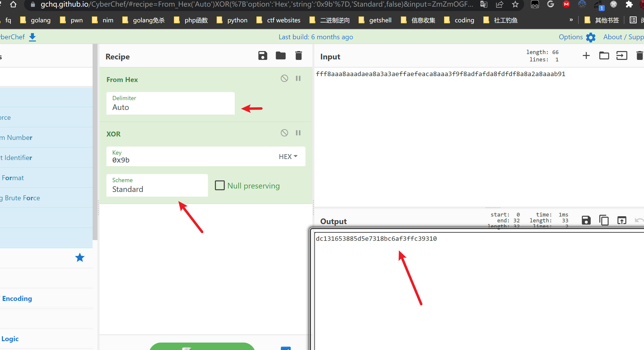Add a new input tab
This screenshot has width=644, height=350.
click(586, 56)
